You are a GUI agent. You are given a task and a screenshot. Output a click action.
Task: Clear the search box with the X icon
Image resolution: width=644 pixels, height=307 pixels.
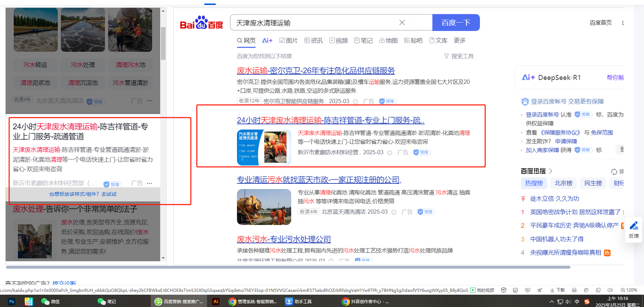(x=402, y=23)
